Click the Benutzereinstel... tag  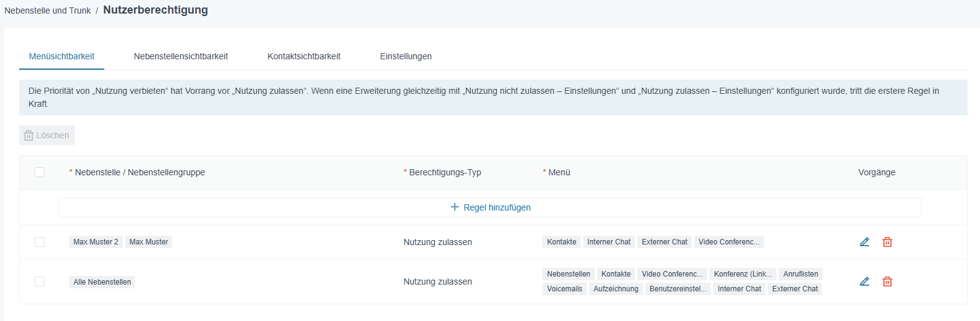[678, 289]
